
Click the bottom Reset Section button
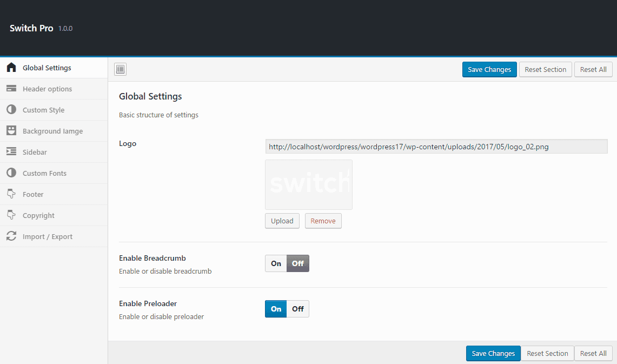[x=547, y=353]
